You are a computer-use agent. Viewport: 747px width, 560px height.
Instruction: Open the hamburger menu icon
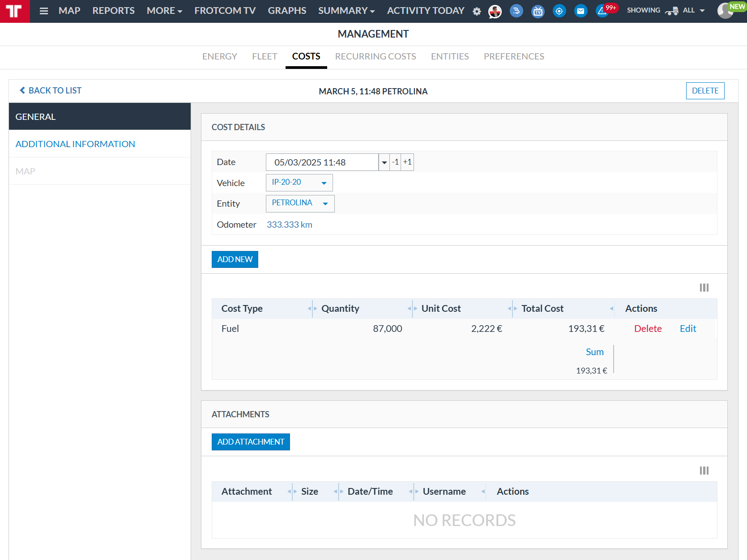43,11
